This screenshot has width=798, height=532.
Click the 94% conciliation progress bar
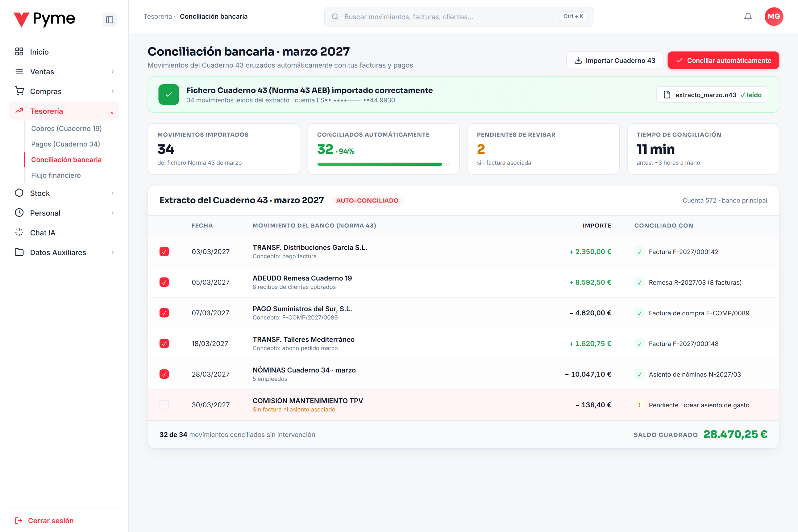pyautogui.click(x=383, y=164)
